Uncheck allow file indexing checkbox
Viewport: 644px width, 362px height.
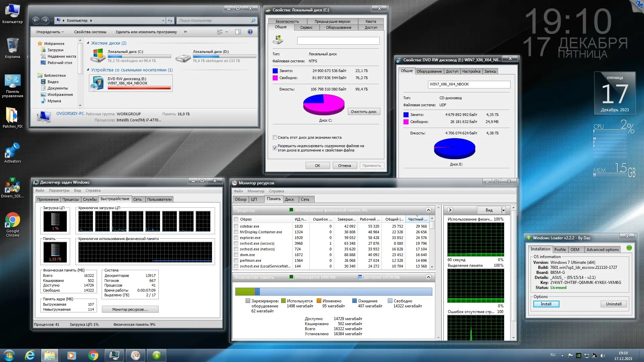click(x=275, y=148)
